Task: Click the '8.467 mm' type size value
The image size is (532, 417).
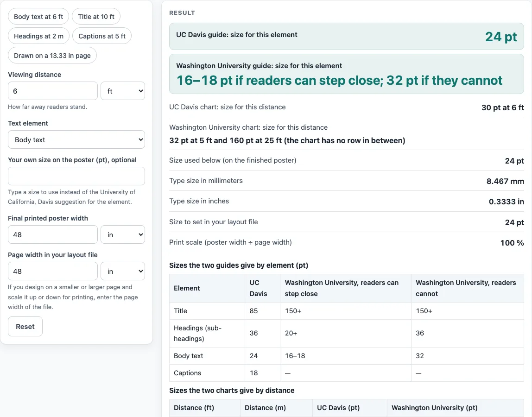Action: click(x=505, y=181)
